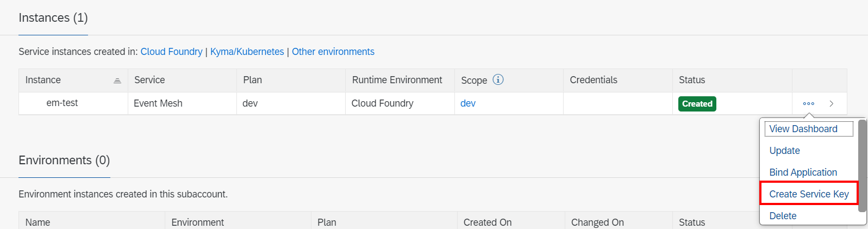The image size is (868, 229).
Task: Click the Created status badge
Action: tap(697, 104)
